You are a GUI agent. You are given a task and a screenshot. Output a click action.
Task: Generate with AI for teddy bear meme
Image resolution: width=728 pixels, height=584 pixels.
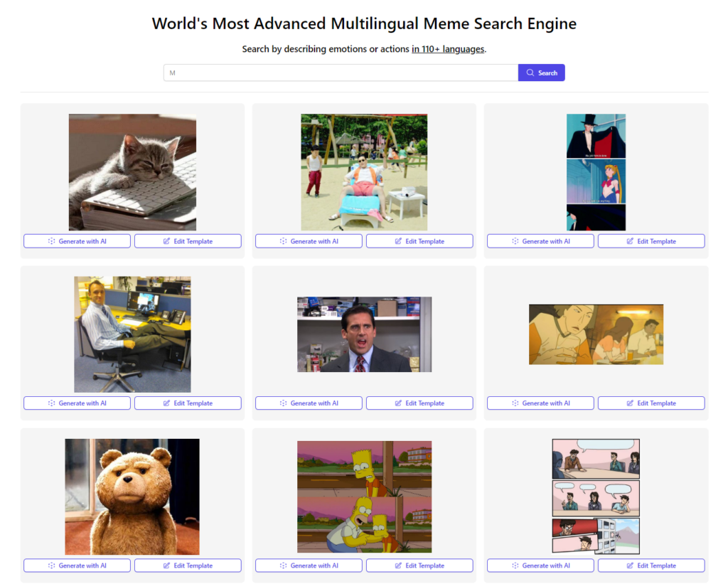(x=77, y=566)
